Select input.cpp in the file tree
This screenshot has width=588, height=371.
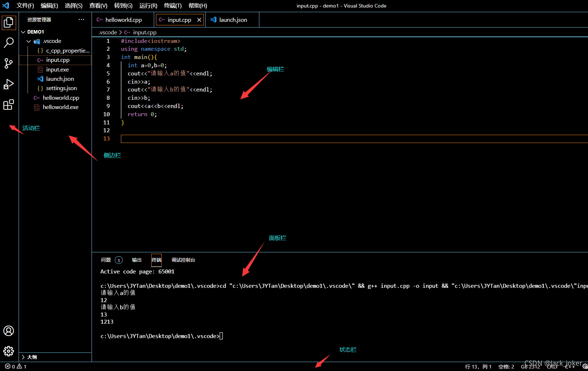tap(55, 60)
